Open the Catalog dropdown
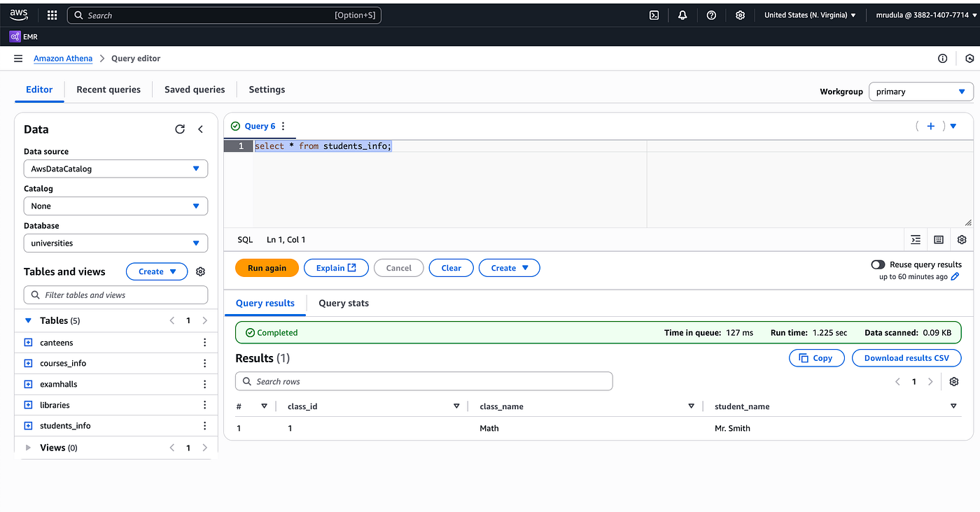Screen dimensions: 980x512 115,206
